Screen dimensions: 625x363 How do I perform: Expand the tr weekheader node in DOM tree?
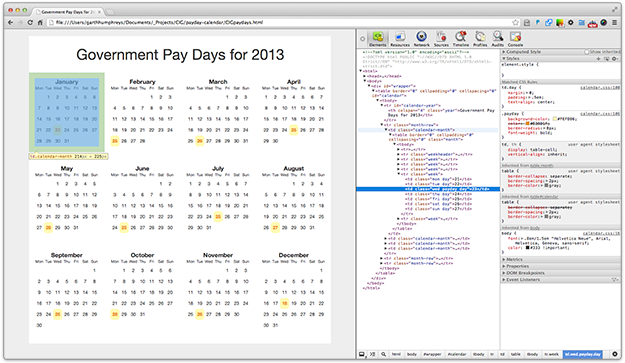[x=398, y=154]
